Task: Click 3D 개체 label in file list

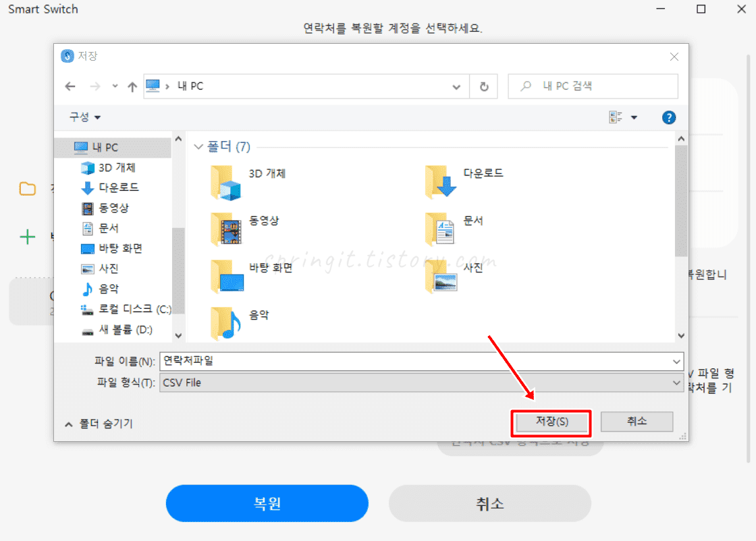Action: [x=267, y=173]
